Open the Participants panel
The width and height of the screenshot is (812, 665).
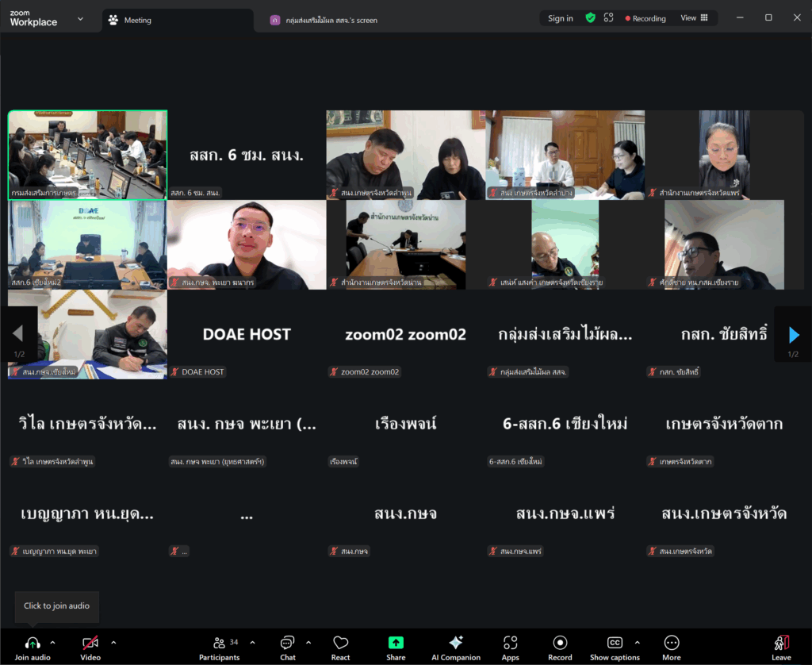[x=219, y=647]
